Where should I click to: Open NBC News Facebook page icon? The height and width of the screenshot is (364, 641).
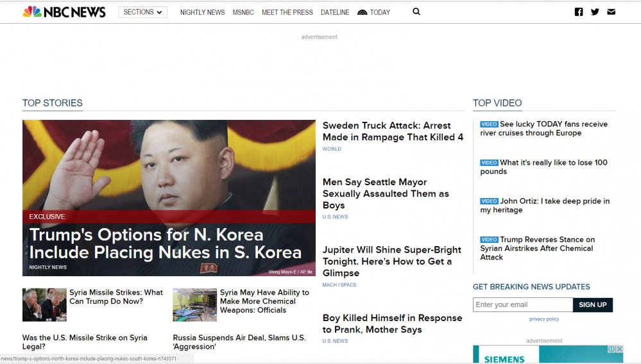pyautogui.click(x=579, y=12)
